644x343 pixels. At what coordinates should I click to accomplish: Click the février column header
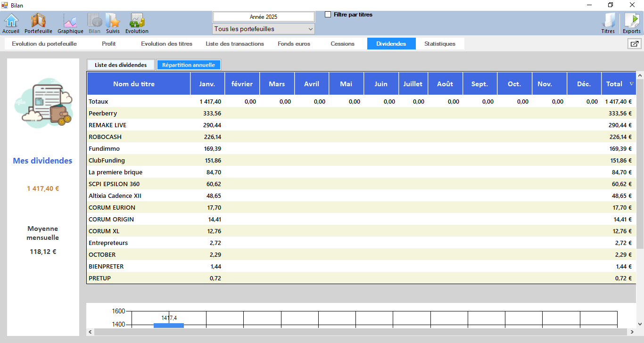(242, 84)
